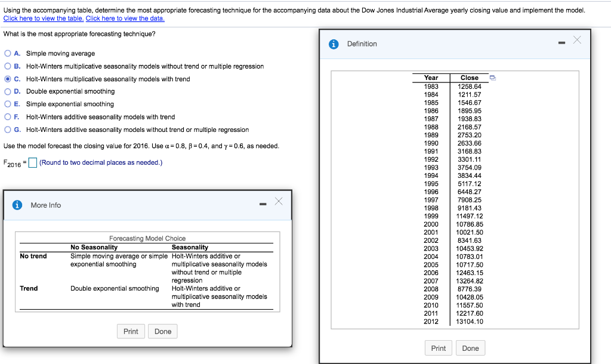
Task: Click Print in the Definition dialog
Action: (x=439, y=348)
